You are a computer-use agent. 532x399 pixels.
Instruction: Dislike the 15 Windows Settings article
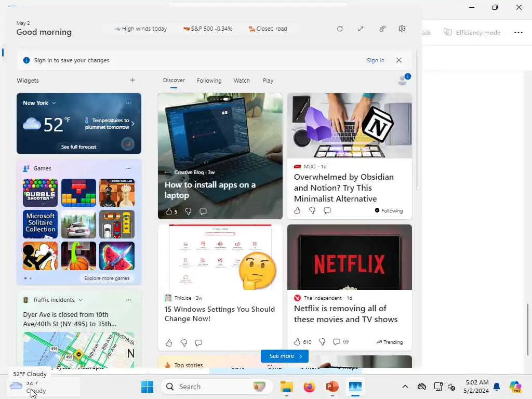[183, 343]
